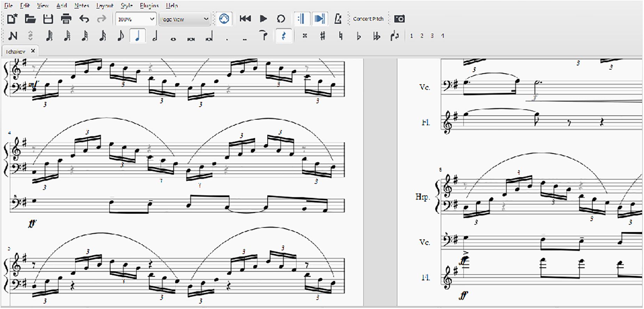The image size is (644, 309).
Task: Open the Page View mode dropdown
Action: 184,19
